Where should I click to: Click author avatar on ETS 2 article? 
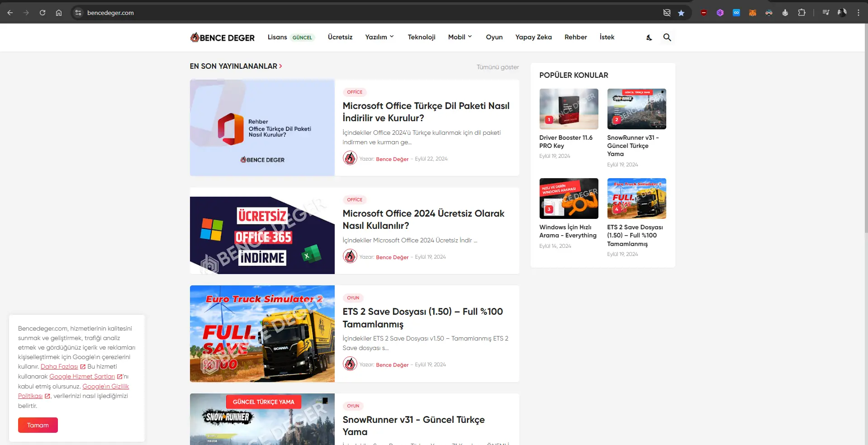[x=350, y=364]
